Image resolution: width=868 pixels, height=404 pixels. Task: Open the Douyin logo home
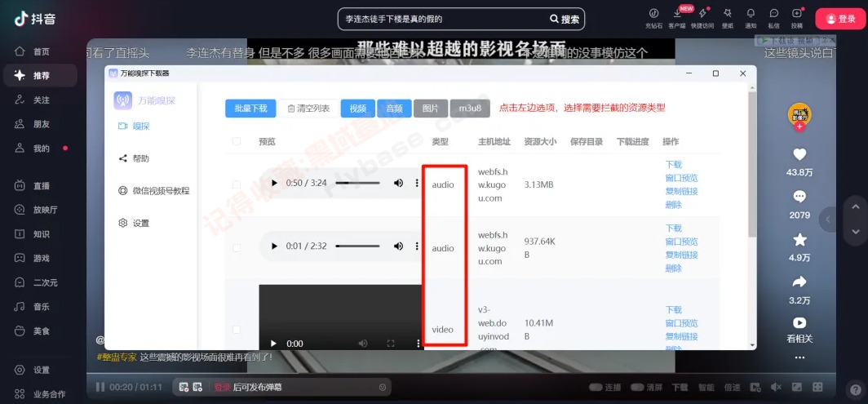34,19
